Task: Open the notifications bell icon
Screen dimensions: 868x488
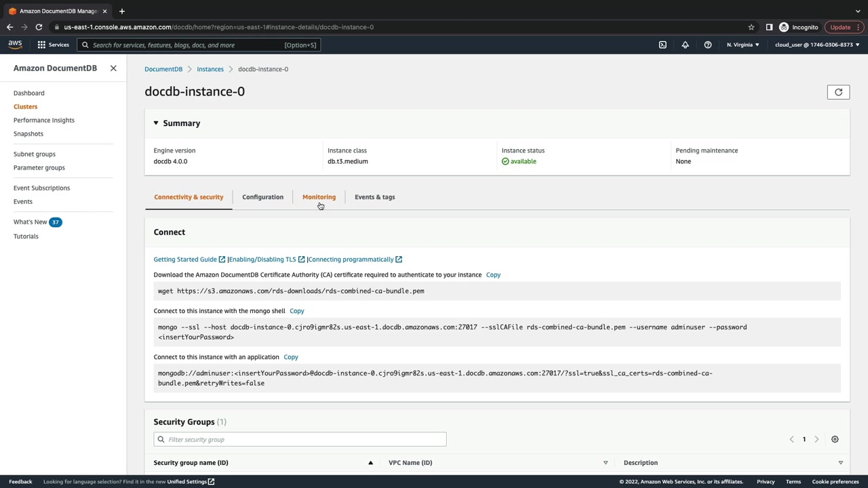Action: (x=685, y=45)
